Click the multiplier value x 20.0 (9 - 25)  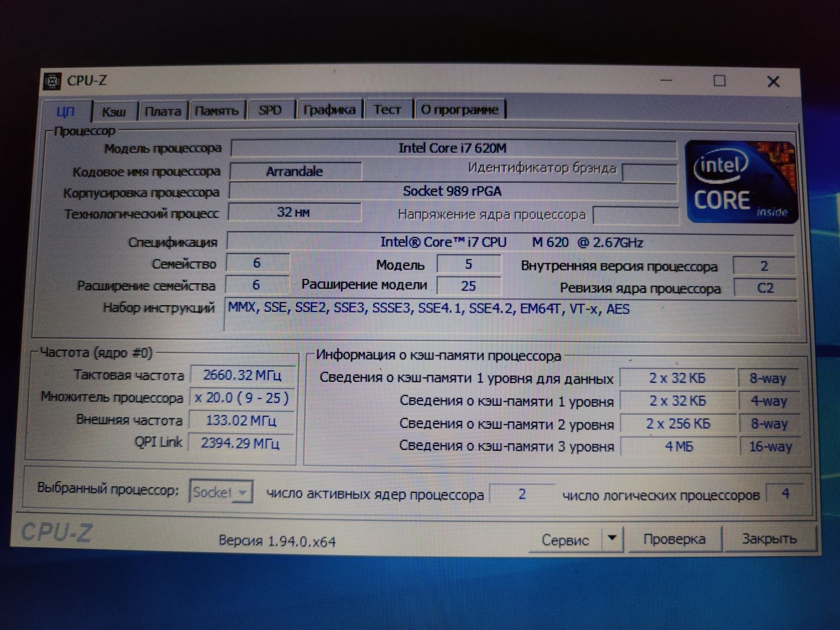(x=242, y=398)
